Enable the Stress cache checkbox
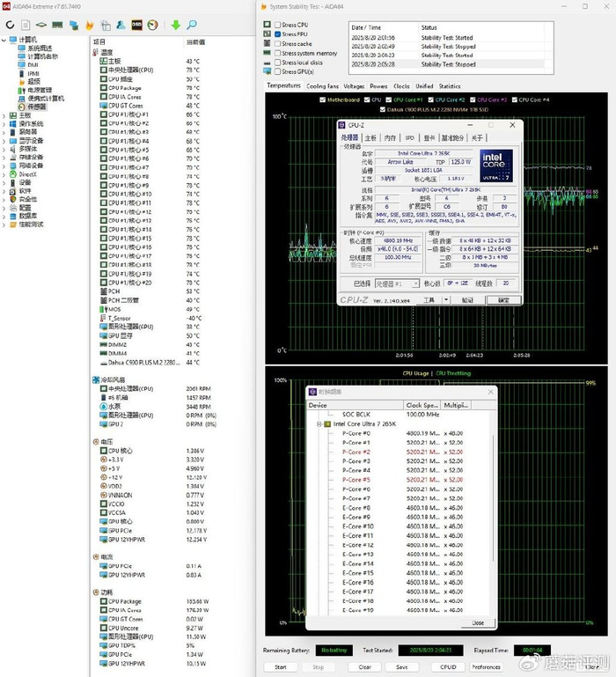Image resolution: width=616 pixels, height=677 pixels. point(278,44)
